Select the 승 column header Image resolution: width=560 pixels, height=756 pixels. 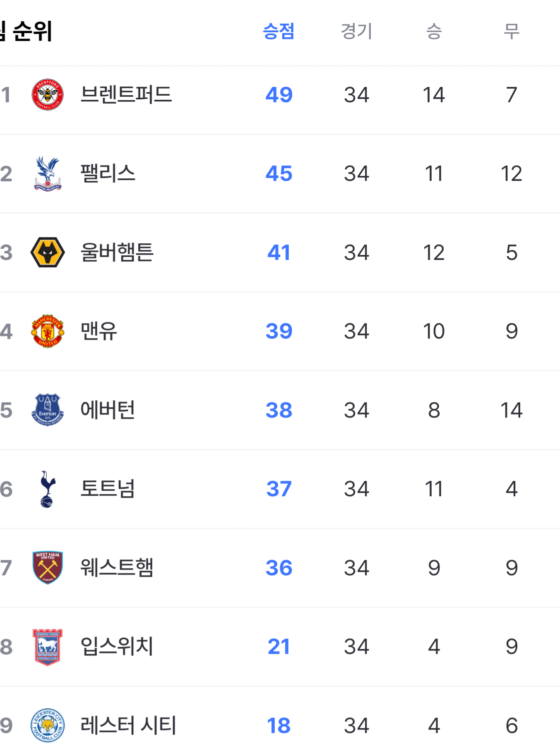coord(434,31)
